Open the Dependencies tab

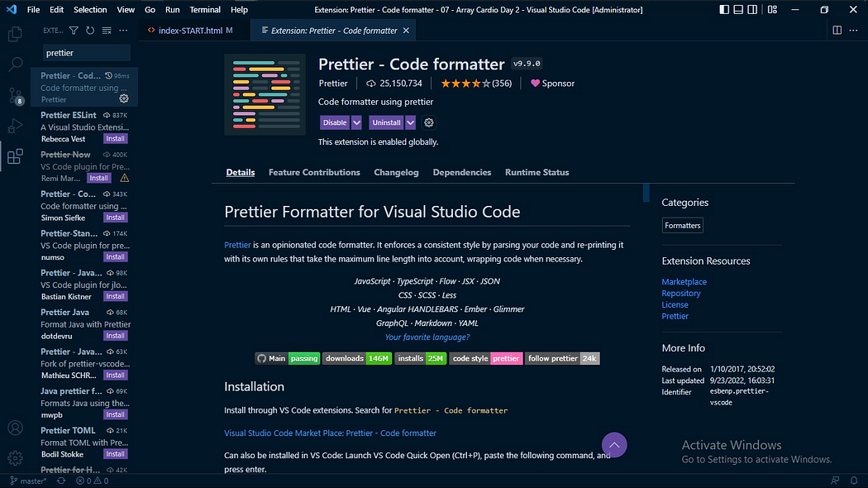click(x=461, y=172)
